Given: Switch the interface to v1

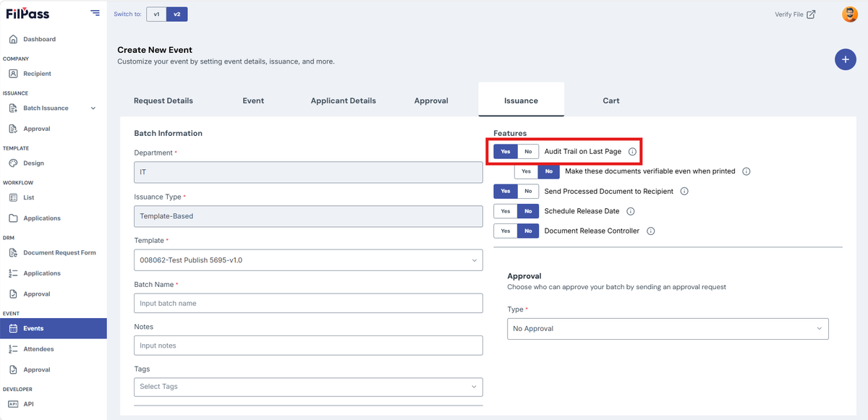Looking at the screenshot, I should click(156, 14).
